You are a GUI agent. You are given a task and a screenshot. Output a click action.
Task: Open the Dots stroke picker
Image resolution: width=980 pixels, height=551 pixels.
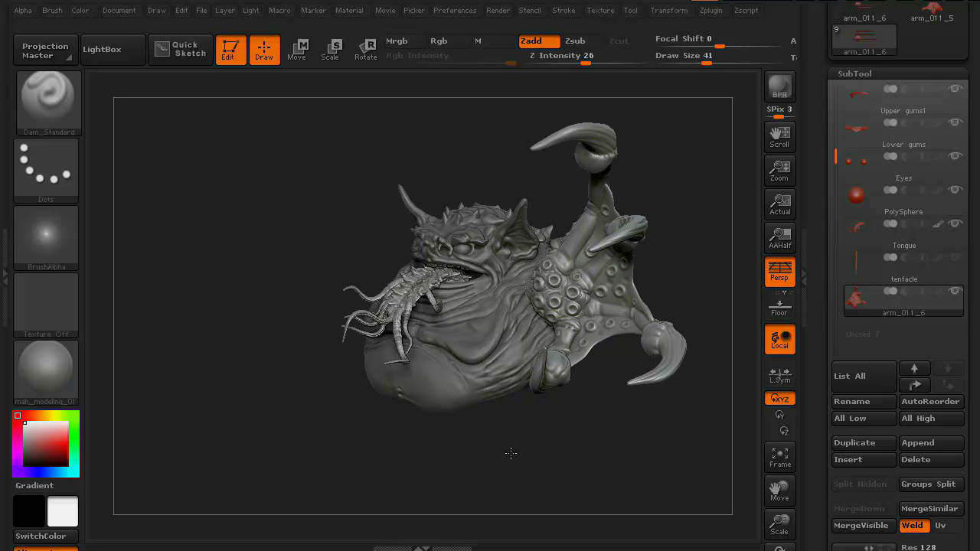pyautogui.click(x=47, y=171)
